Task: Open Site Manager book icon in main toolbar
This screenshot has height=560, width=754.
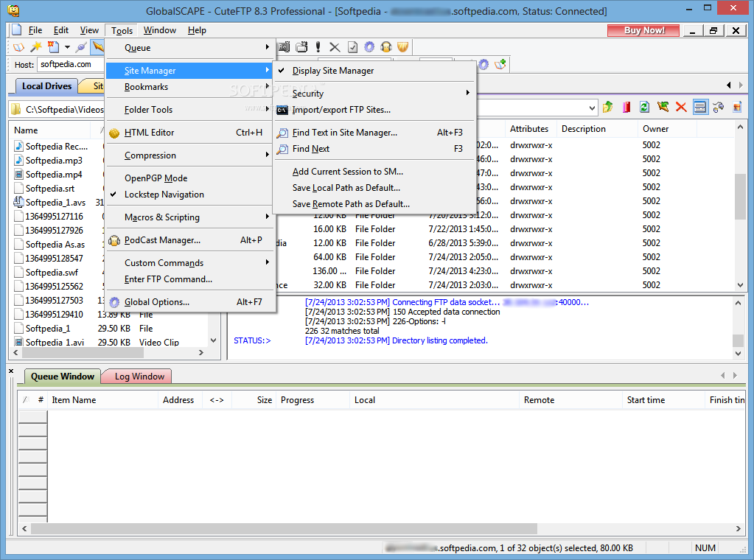Action: [x=18, y=47]
